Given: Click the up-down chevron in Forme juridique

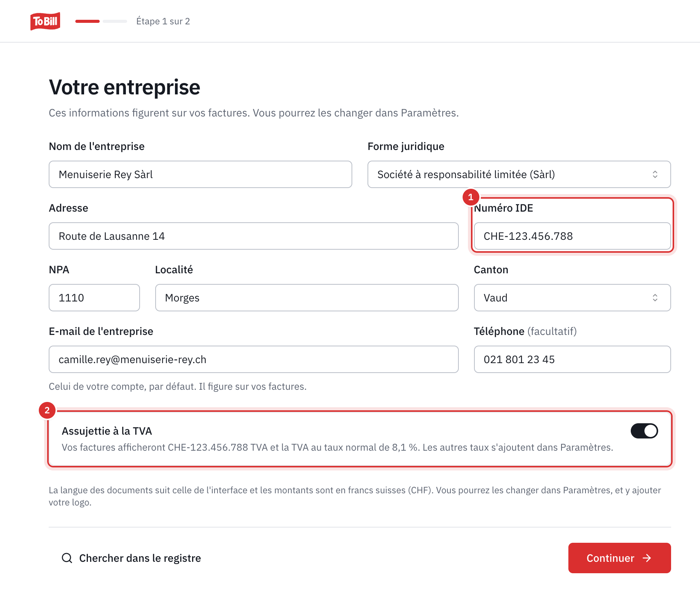Looking at the screenshot, I should click(655, 174).
